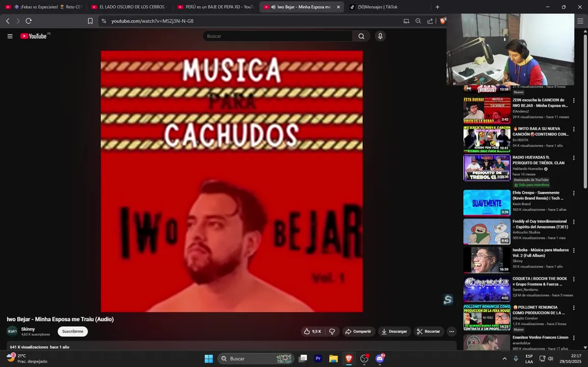Switch to PERÚ es un BAJE DE PEPA tab
Viewport: 588px width, 367px height.
[x=216, y=7]
